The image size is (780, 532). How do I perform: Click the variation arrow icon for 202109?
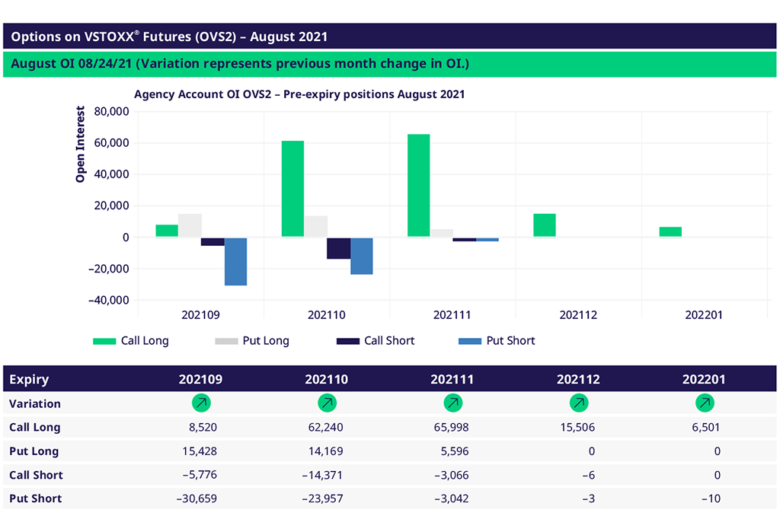pyautogui.click(x=201, y=403)
